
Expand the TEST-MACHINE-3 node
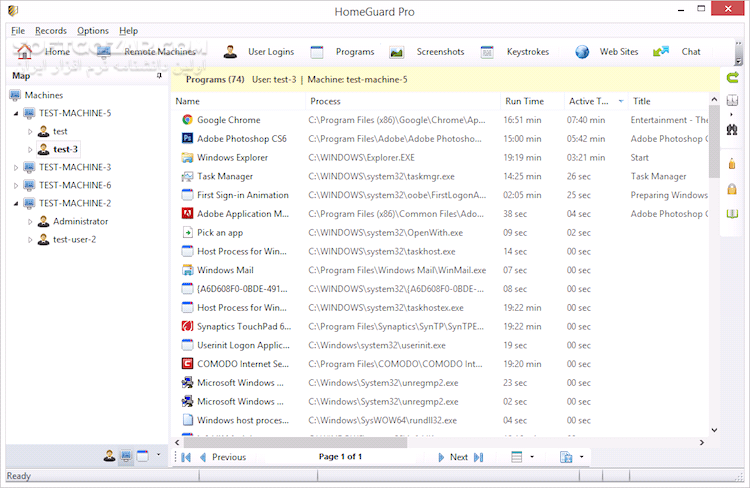click(16, 167)
